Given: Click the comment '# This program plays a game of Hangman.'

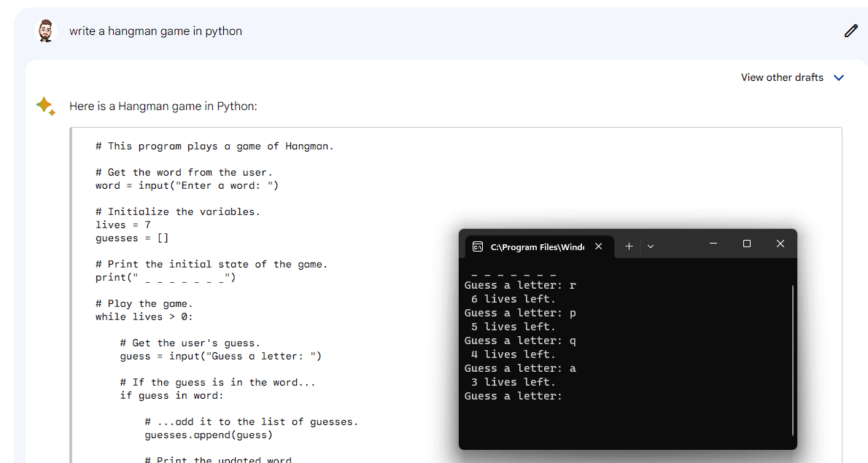Looking at the screenshot, I should pos(214,146).
